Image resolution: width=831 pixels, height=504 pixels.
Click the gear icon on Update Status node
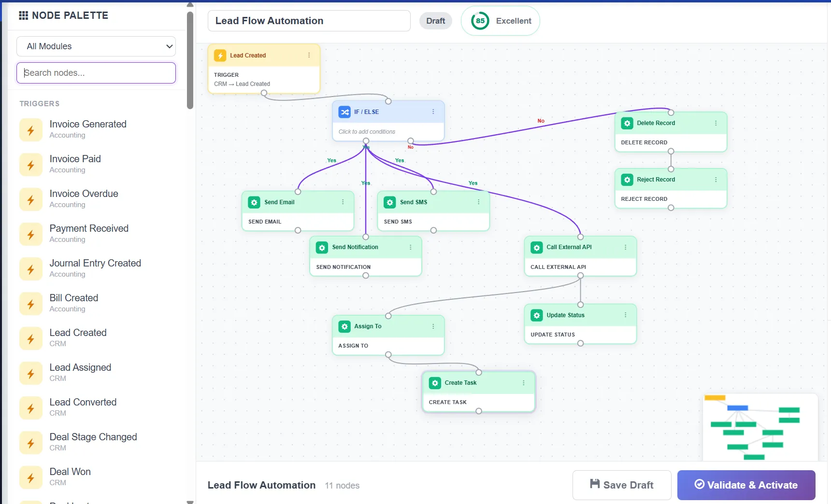(536, 315)
